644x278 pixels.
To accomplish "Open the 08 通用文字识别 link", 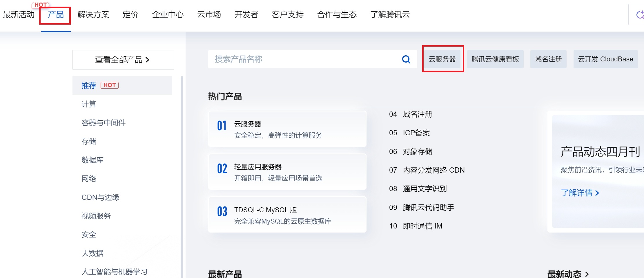I will (x=418, y=189).
